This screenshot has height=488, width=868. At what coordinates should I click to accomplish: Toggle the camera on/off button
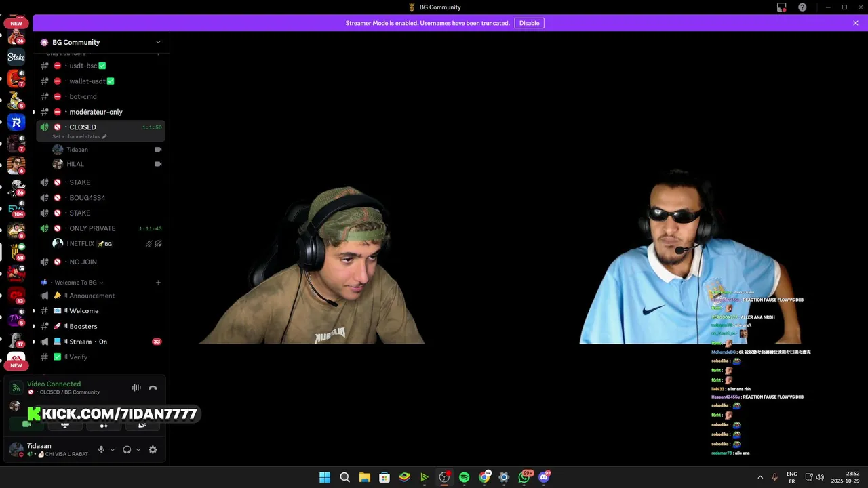(x=26, y=424)
